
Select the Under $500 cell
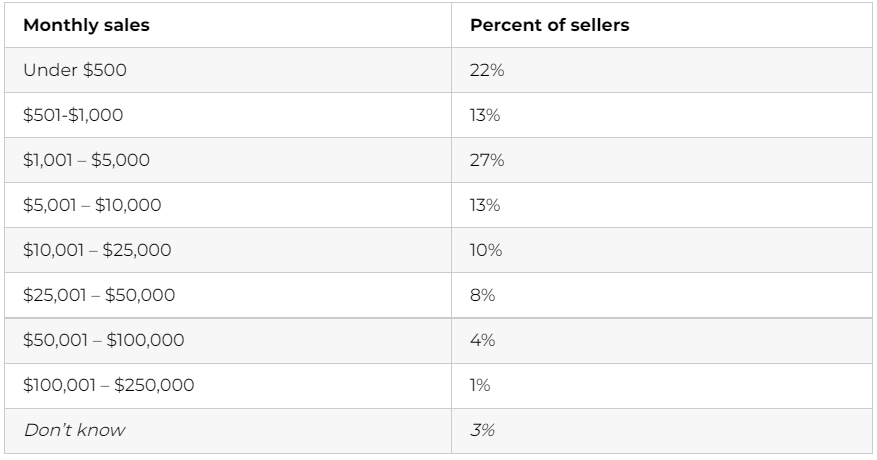point(66,71)
